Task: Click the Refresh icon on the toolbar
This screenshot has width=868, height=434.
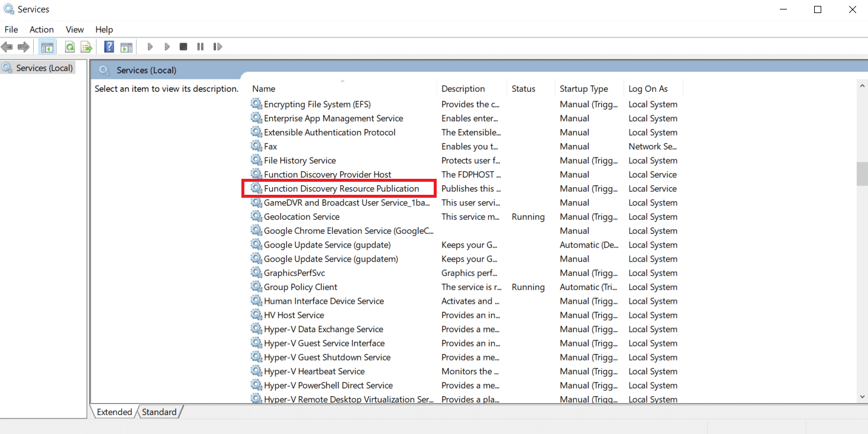Action: tap(69, 46)
